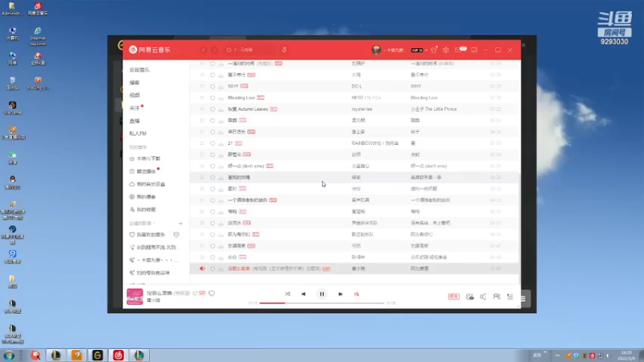
Task: Click the red speaker icon on playing row
Action: coord(202,269)
